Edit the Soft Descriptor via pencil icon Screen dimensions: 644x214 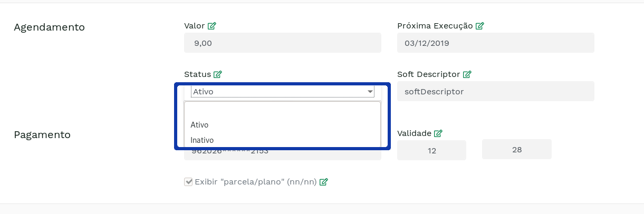[x=467, y=74]
